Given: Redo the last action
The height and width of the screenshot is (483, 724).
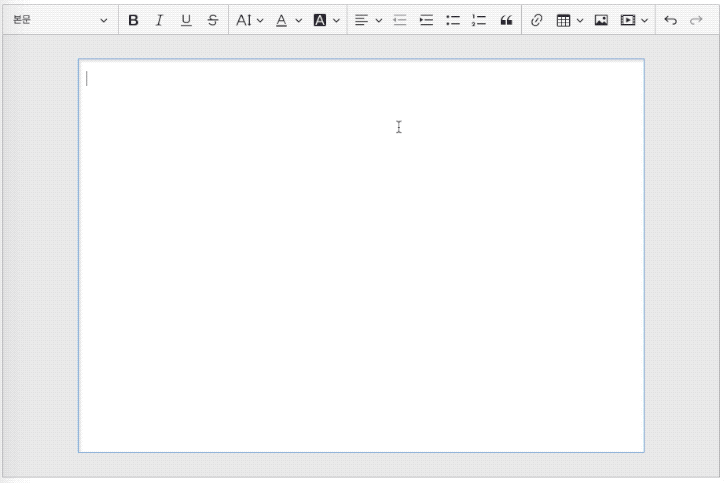Looking at the screenshot, I should (x=696, y=20).
